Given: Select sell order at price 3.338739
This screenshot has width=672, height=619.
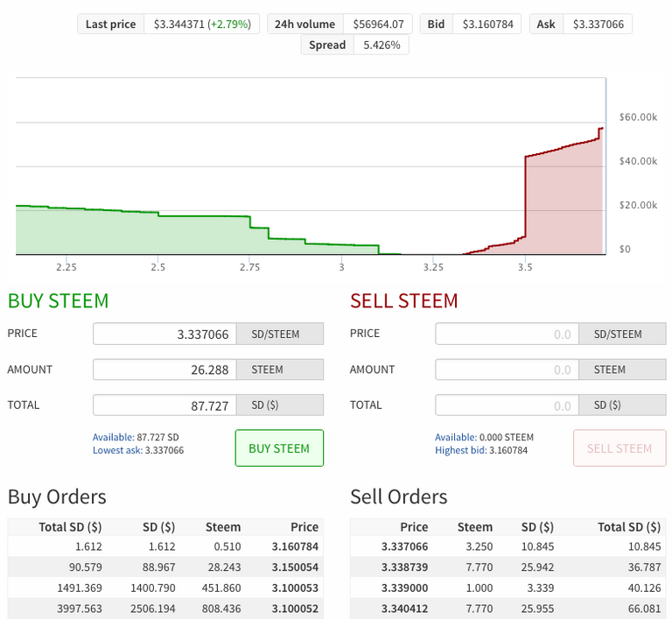Looking at the screenshot, I should 507,567.
